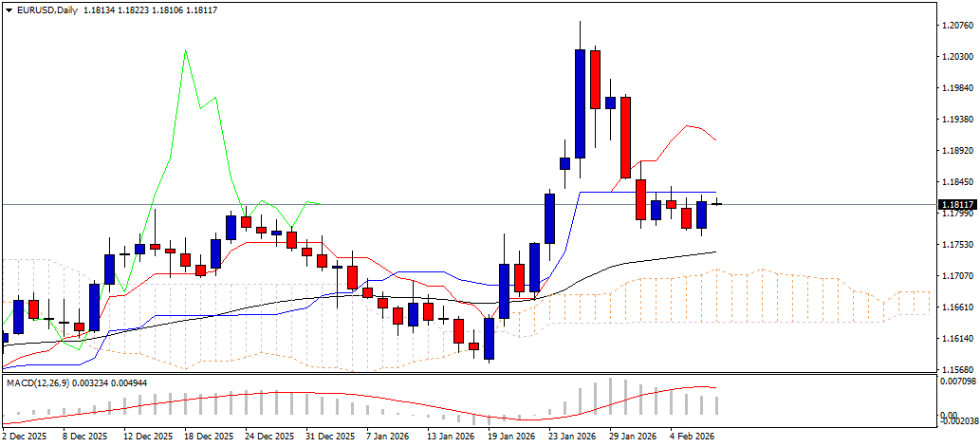
Task: Click the 18 Dec 2025 date label
Action: [x=209, y=437]
